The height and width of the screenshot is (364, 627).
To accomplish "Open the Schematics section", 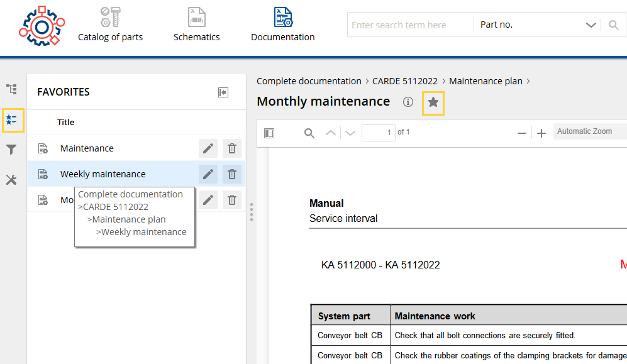I will [196, 25].
